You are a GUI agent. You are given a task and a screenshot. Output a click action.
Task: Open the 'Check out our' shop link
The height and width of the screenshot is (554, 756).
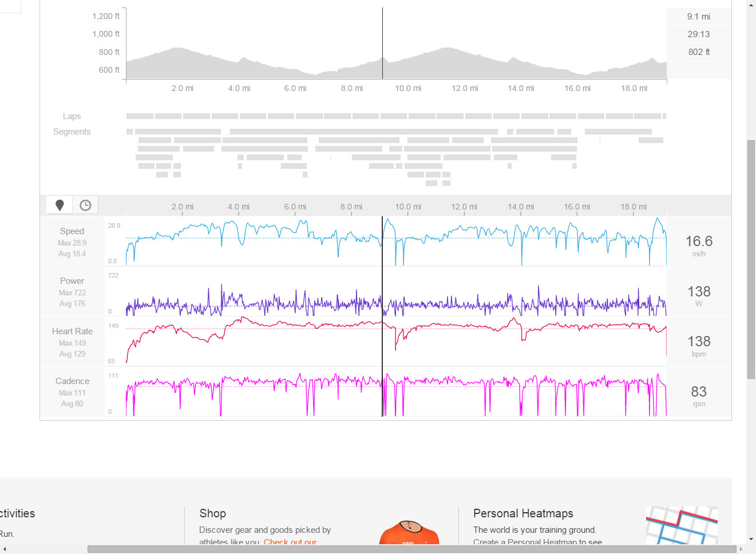(x=290, y=542)
